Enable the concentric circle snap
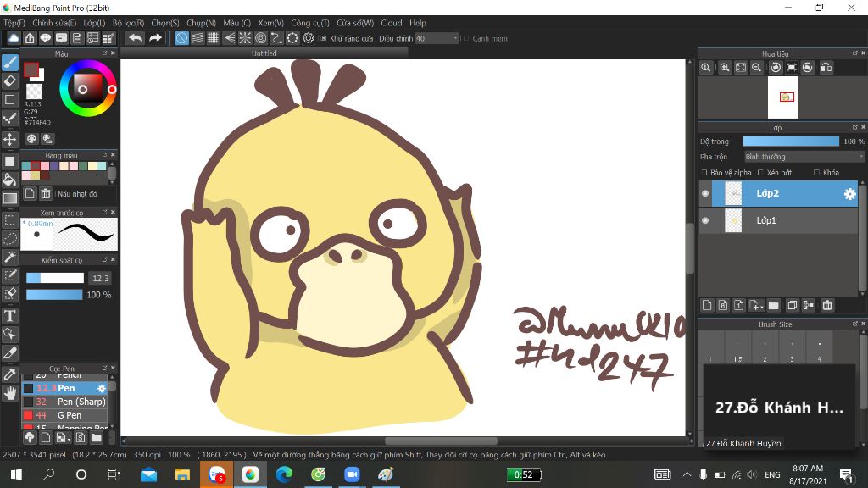This screenshot has width=868, height=488. [x=261, y=38]
